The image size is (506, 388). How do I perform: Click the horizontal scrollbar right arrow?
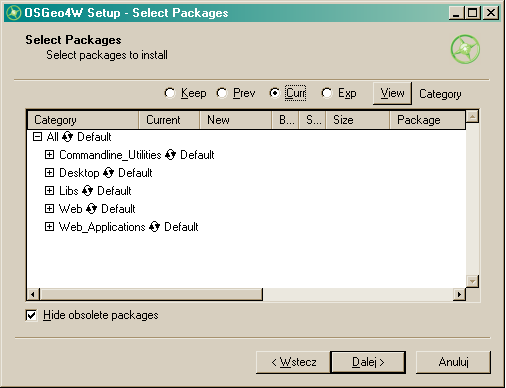459,294
